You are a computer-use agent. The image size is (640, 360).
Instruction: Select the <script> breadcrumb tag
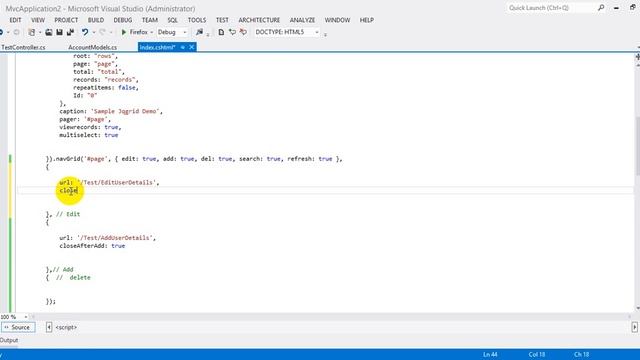point(66,327)
